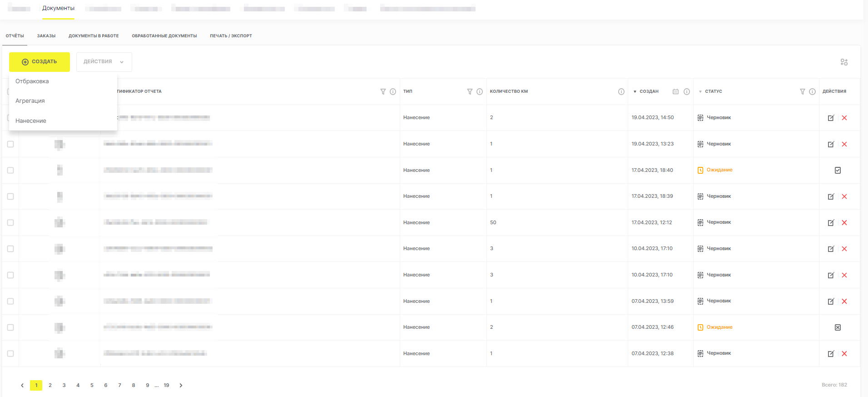Toggle sort arrow on Статус column
Viewport: 868px width, 397px height.
(x=700, y=91)
